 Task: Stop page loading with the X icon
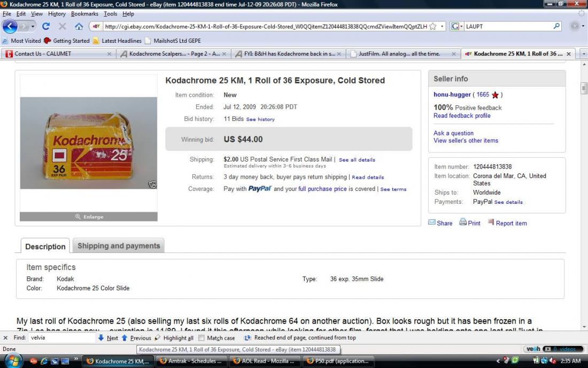pos(62,26)
